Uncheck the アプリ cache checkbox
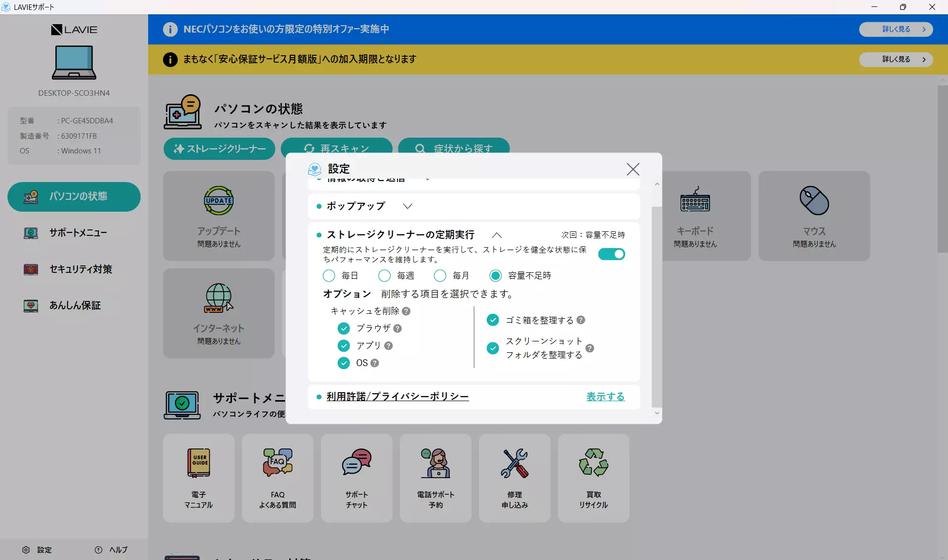The height and width of the screenshot is (560, 948). [x=344, y=346]
